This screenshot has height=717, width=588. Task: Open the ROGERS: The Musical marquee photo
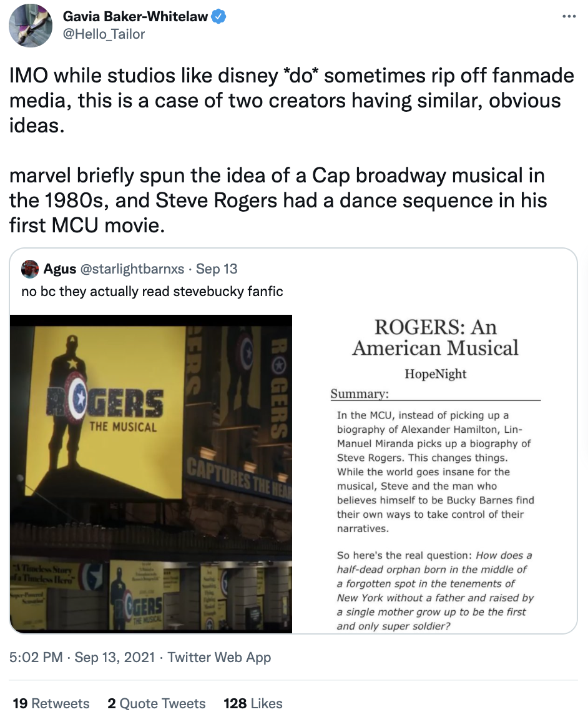[151, 472]
